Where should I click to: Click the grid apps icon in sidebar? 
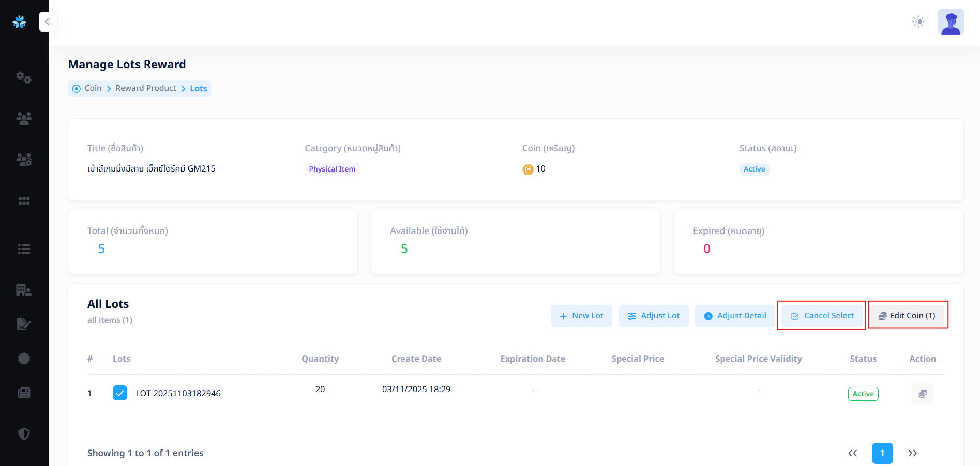24,201
